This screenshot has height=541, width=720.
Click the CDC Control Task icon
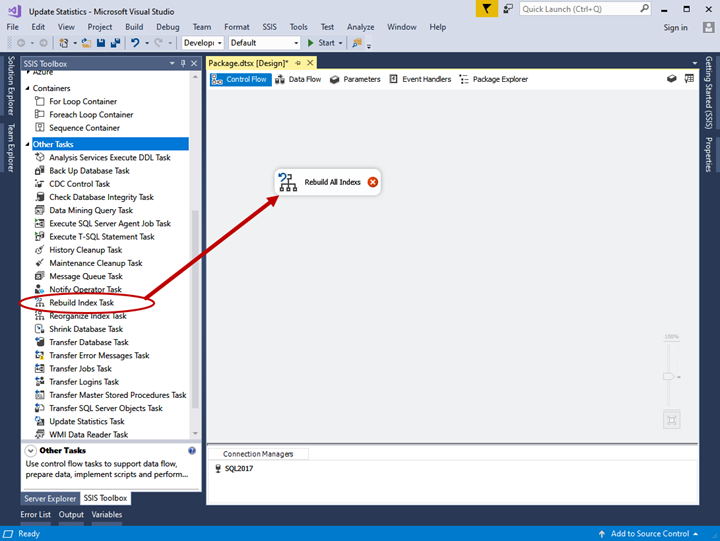[x=40, y=184]
